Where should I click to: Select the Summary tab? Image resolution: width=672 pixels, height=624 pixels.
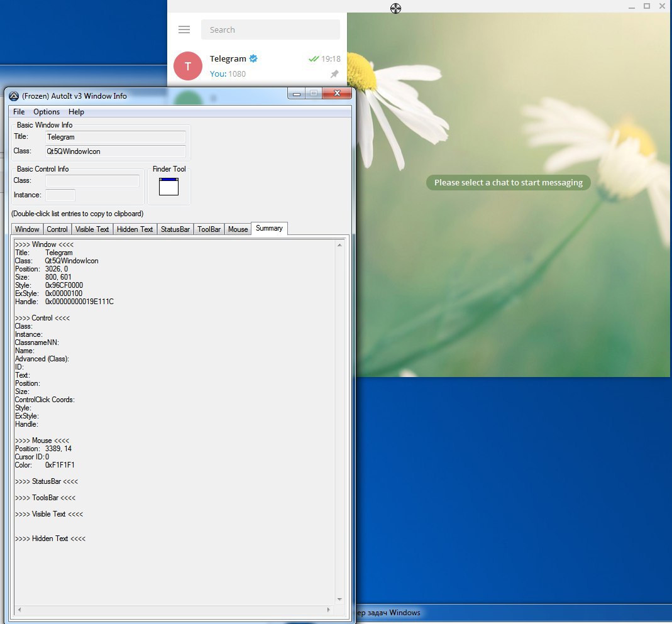coord(269,228)
